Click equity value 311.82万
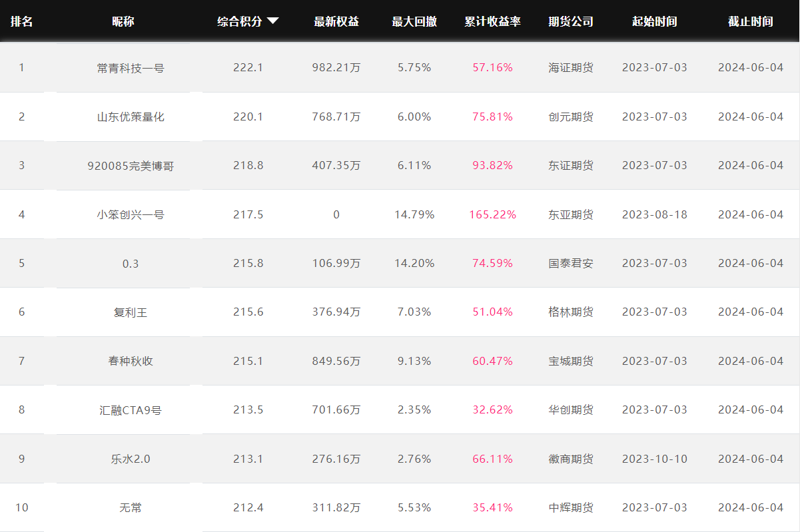The height and width of the screenshot is (532, 800). coord(336,507)
